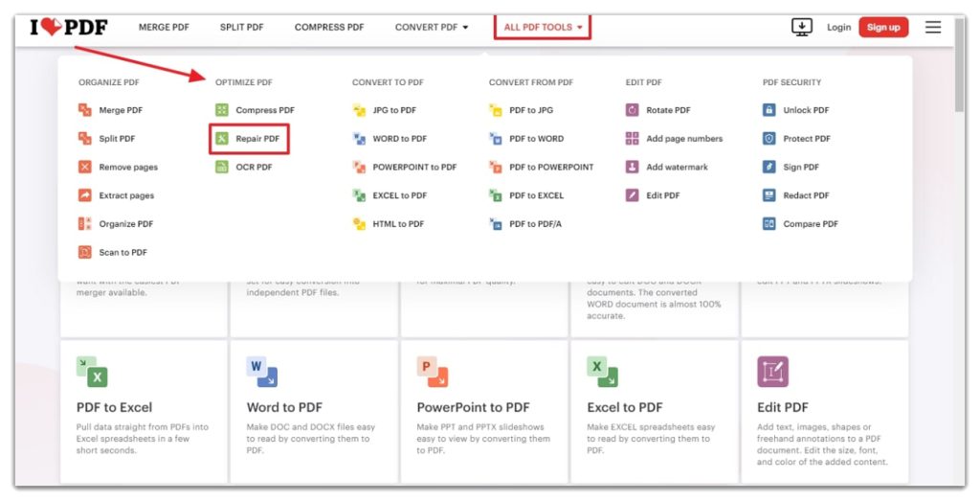The width and height of the screenshot is (980, 501).
Task: Click the Scan to PDF icon
Action: click(x=84, y=252)
